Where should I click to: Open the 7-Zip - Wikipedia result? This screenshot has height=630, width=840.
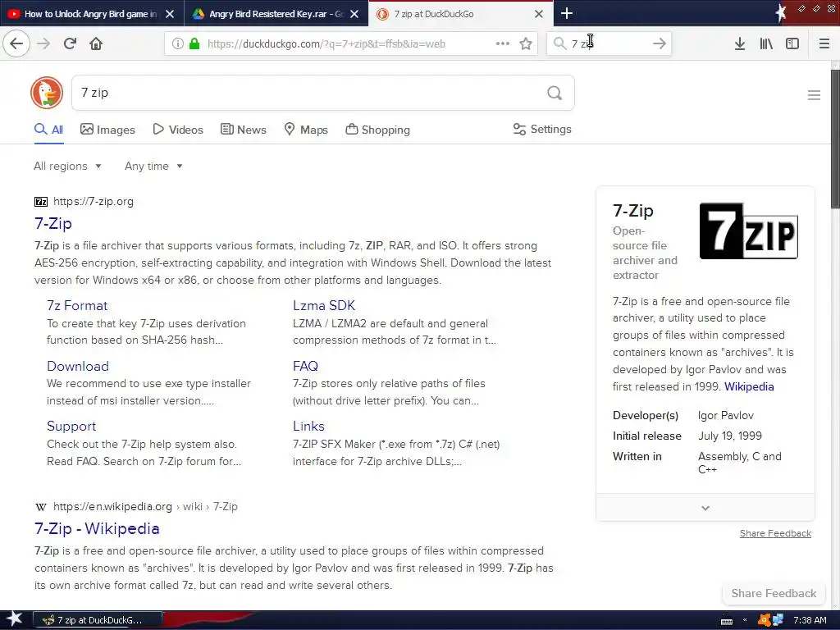(97, 529)
